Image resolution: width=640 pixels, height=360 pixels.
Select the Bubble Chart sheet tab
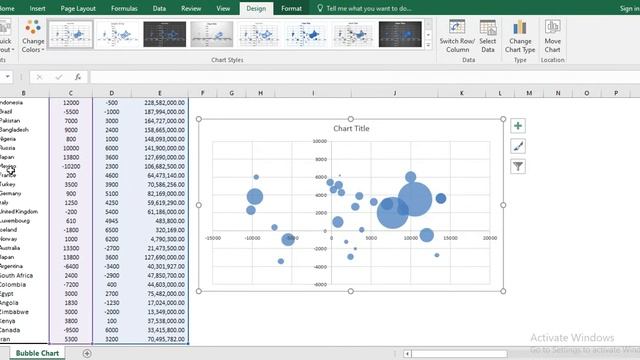pos(37,353)
